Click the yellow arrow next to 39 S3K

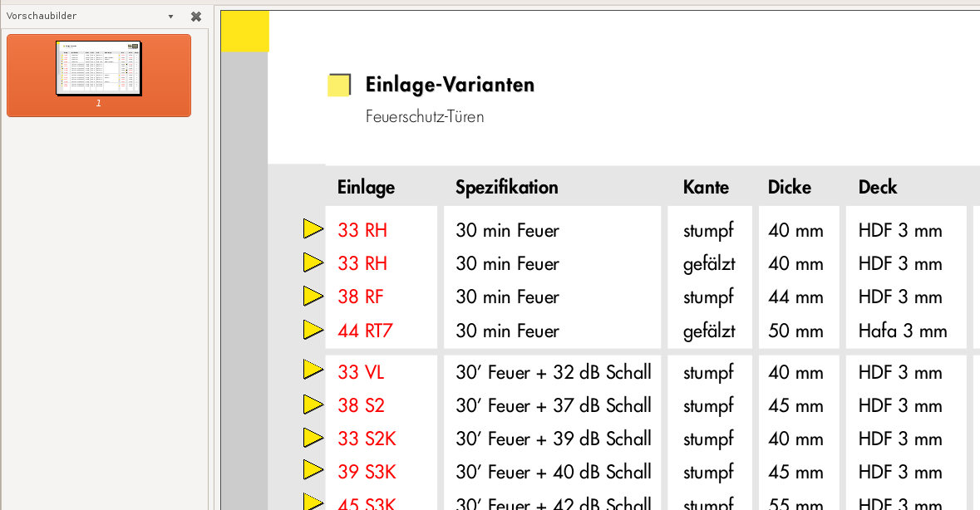click(x=313, y=470)
